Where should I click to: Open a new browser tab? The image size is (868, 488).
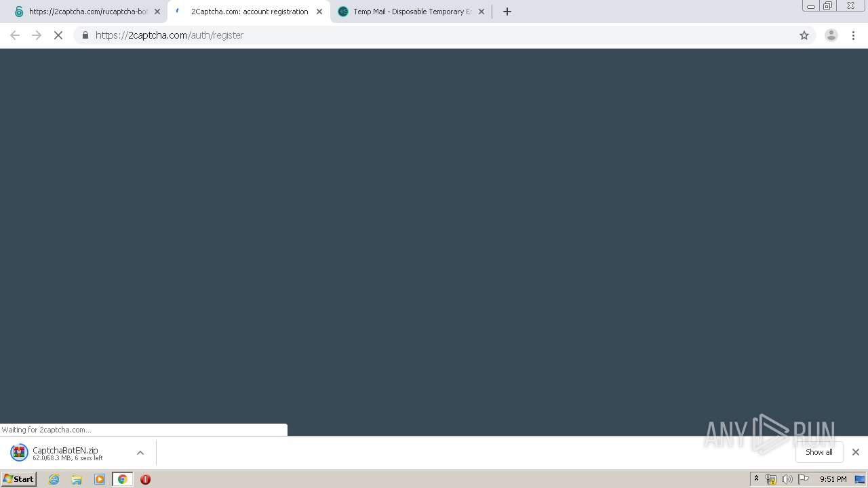507,12
